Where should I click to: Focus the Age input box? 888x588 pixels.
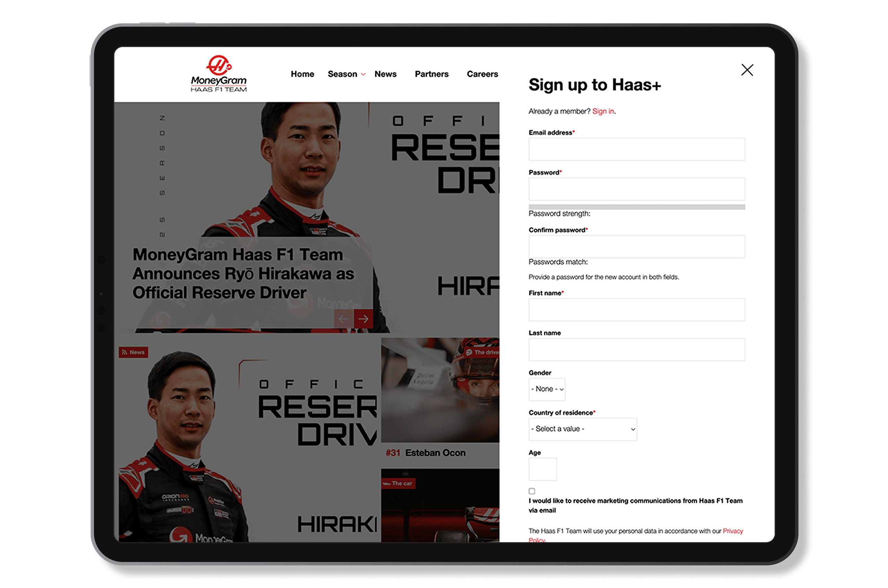pos(543,469)
